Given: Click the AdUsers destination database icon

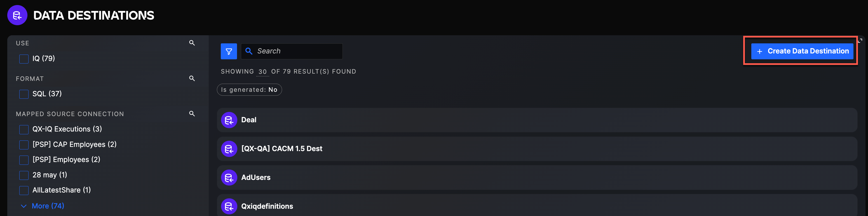Looking at the screenshot, I should [229, 178].
